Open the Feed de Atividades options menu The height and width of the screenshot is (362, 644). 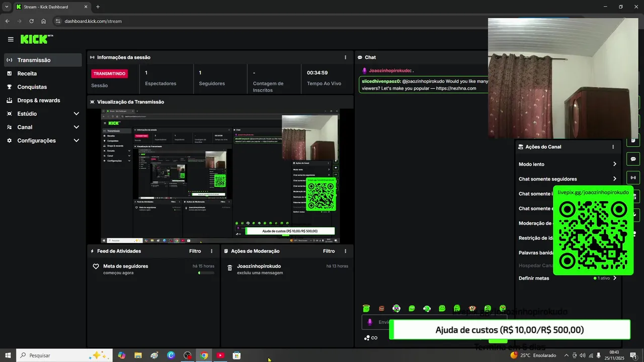click(211, 251)
